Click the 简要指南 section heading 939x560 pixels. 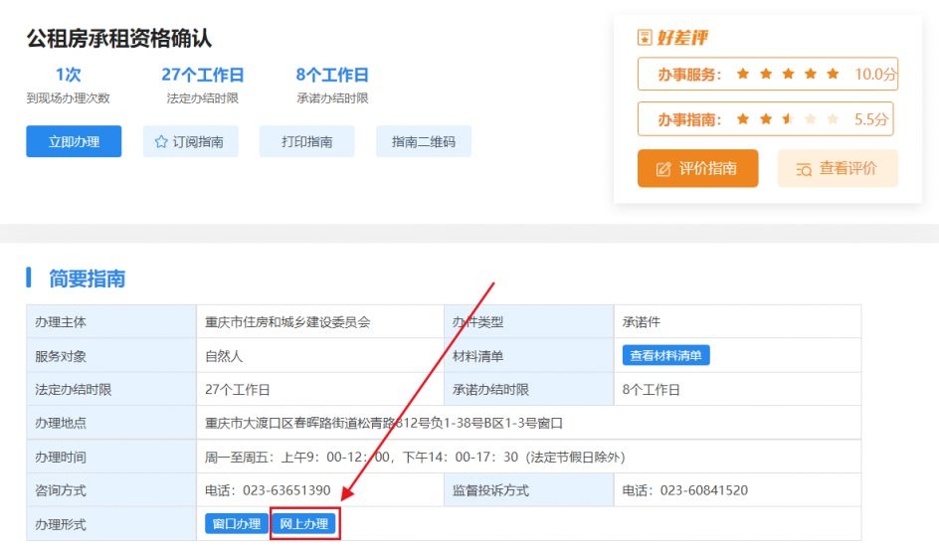pyautogui.click(x=87, y=279)
